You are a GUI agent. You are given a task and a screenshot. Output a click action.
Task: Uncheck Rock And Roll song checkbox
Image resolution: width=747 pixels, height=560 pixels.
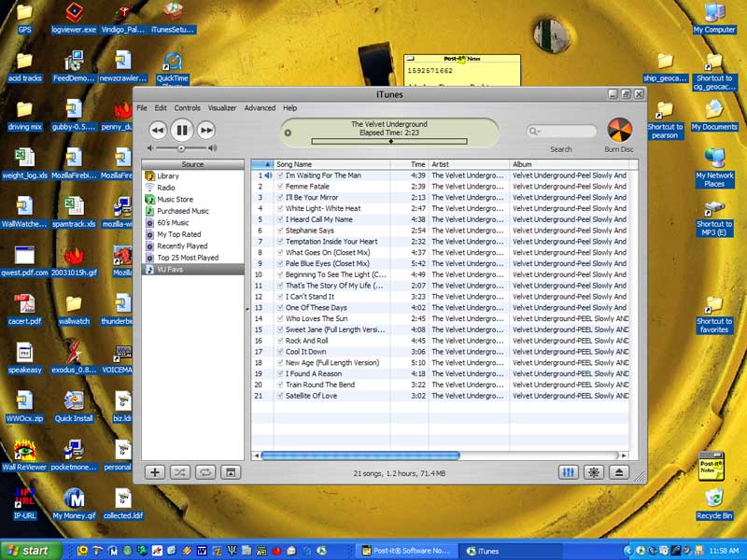click(280, 341)
